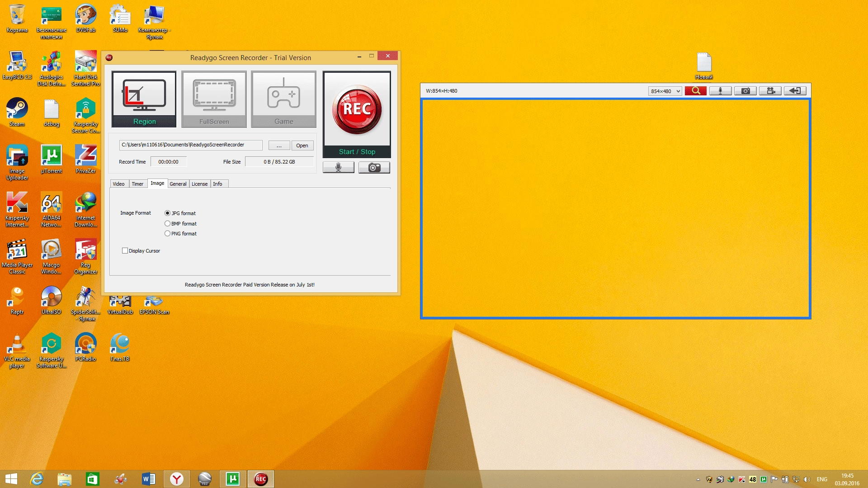Select the FullScreen capture mode
Image resolution: width=868 pixels, height=488 pixels.
pyautogui.click(x=214, y=99)
